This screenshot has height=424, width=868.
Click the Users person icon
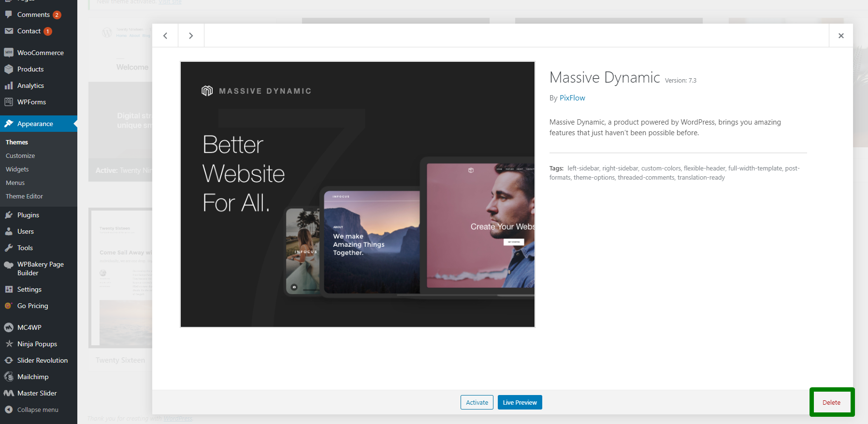click(9, 231)
